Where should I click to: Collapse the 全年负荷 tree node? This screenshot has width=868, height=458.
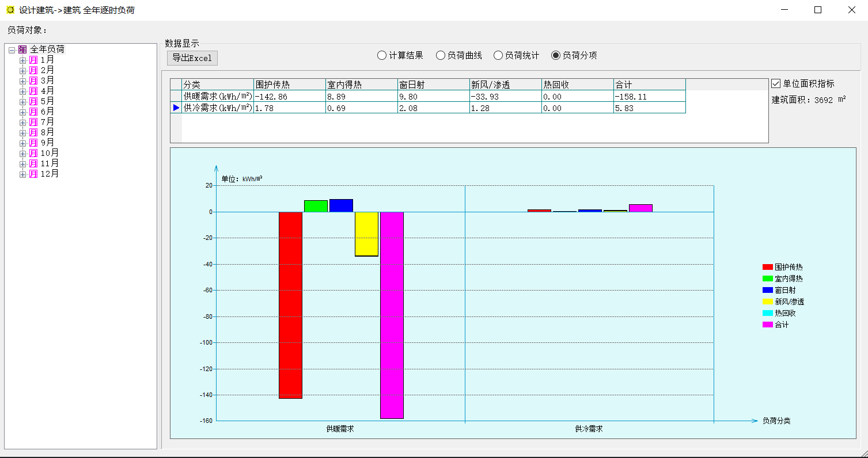[x=12, y=50]
